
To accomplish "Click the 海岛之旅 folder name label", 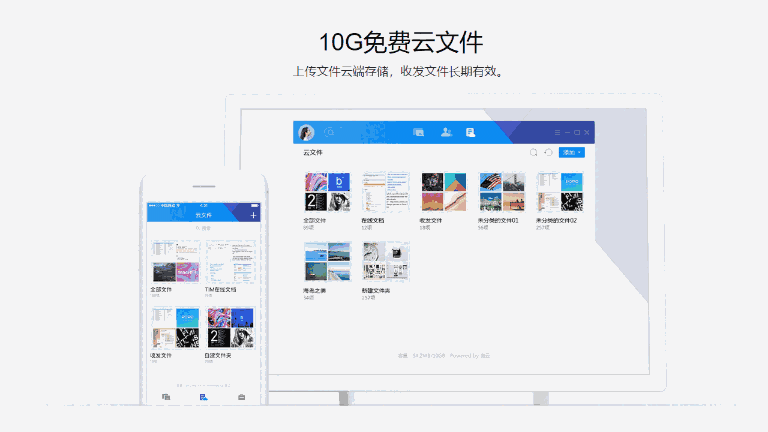I will click(x=314, y=290).
